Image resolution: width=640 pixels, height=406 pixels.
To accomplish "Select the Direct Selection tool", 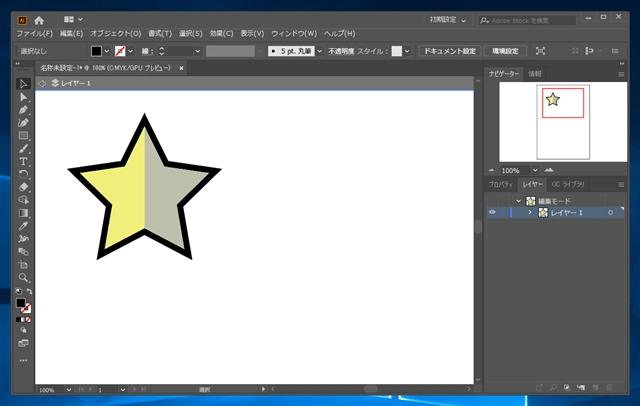I will (x=23, y=97).
